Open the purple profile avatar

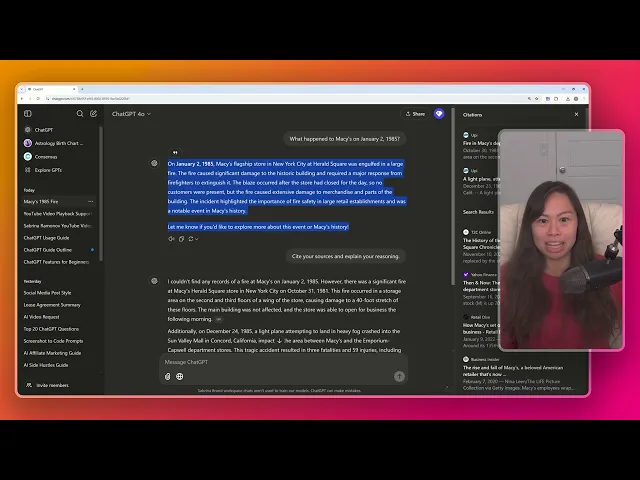[x=439, y=114]
